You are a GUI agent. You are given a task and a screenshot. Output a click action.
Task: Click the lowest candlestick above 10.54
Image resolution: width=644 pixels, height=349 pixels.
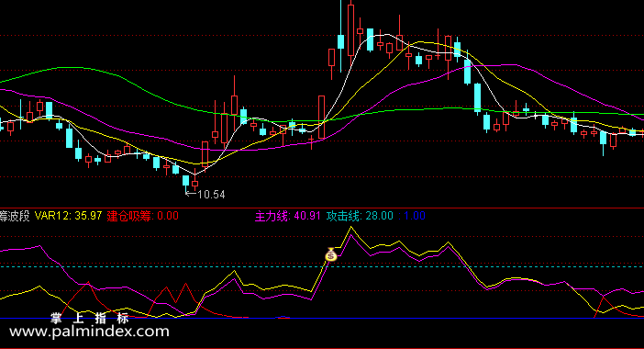coord(186,181)
